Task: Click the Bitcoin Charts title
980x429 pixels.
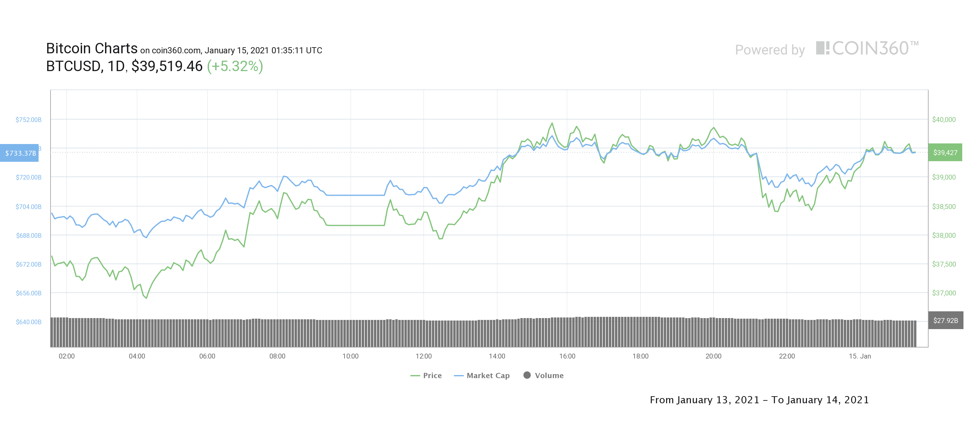Action: click(x=92, y=48)
